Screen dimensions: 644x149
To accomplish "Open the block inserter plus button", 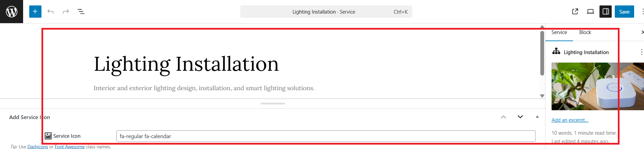I will (x=35, y=12).
